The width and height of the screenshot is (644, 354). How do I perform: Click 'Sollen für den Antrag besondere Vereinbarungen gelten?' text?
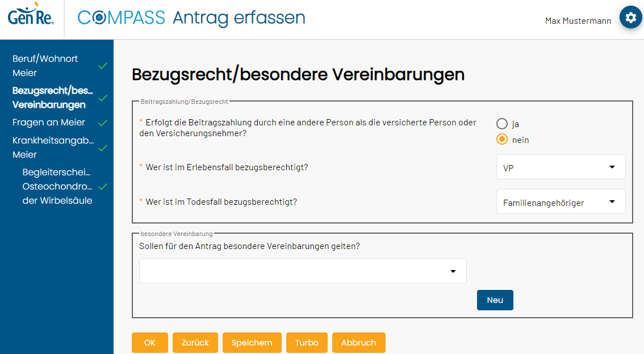click(x=249, y=246)
